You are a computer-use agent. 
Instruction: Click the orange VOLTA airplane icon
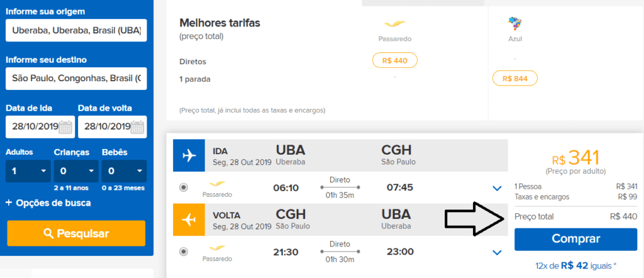point(189,220)
